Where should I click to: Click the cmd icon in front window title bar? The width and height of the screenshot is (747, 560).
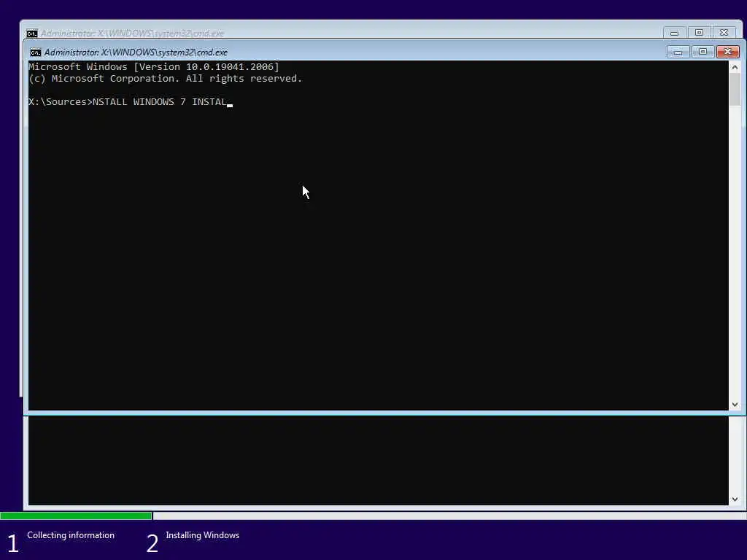coord(35,52)
